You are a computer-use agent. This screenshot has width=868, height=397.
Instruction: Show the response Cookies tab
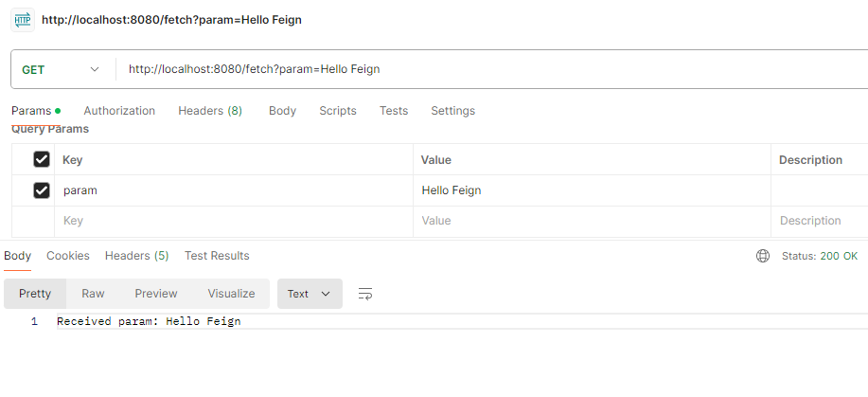click(x=68, y=256)
